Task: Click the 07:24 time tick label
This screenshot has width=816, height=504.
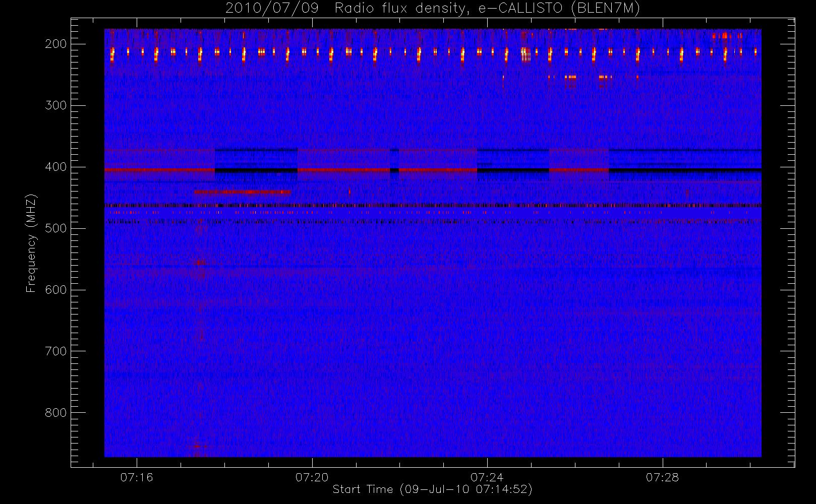Action: [487, 477]
